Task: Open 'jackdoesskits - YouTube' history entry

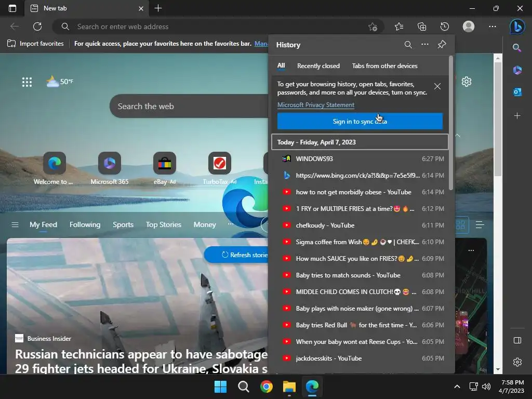Action: click(360, 358)
